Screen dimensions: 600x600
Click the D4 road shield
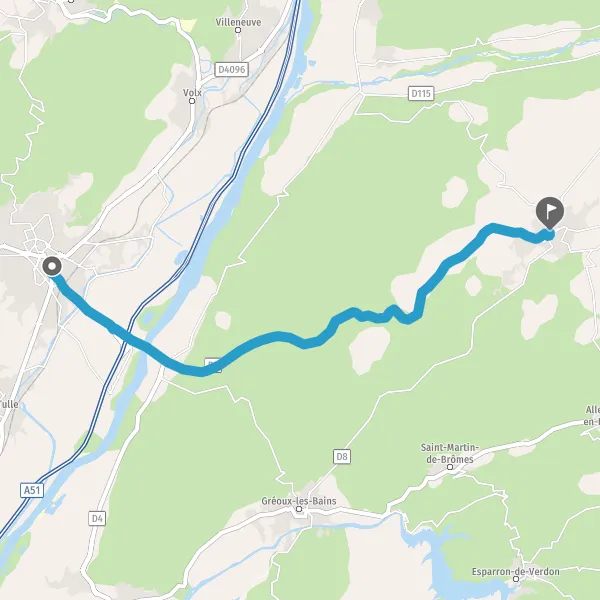(97, 518)
